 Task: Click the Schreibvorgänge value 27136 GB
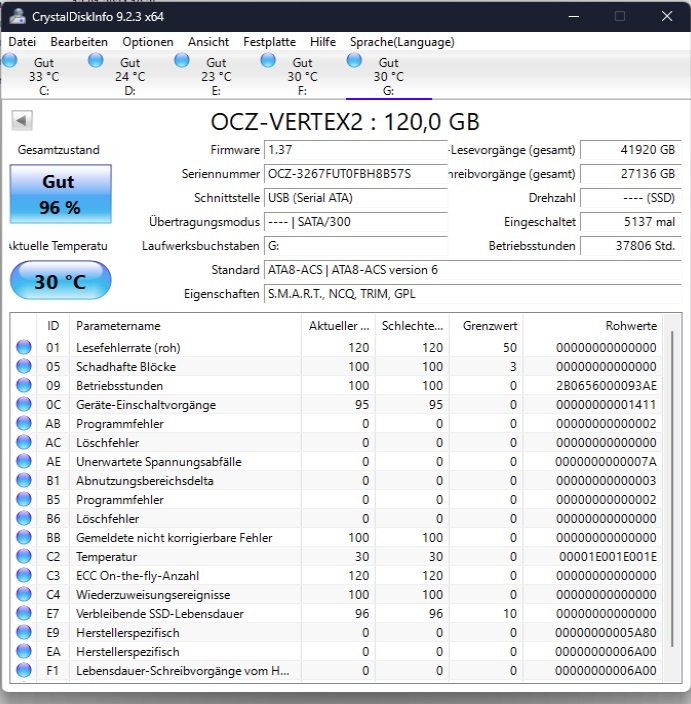pyautogui.click(x=631, y=174)
